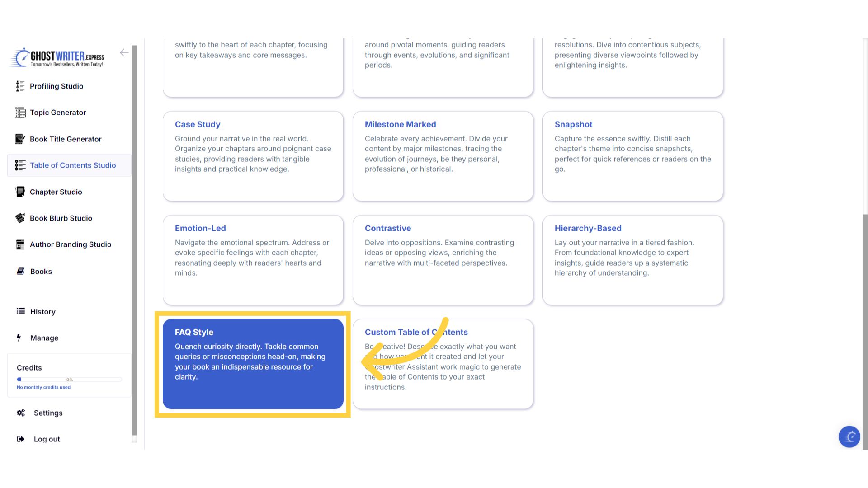Viewport: 868px width, 488px height.
Task: Click the Author Branding Studio icon
Action: point(20,244)
